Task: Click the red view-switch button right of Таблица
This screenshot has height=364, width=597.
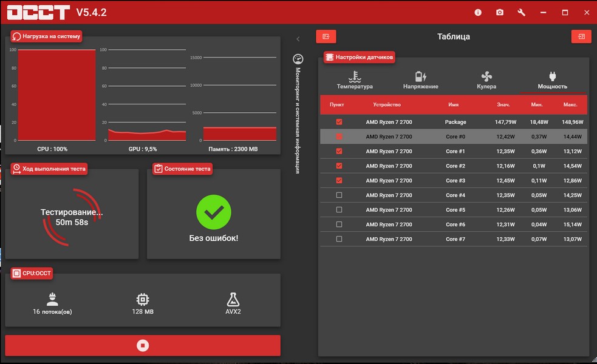Action: click(x=581, y=36)
